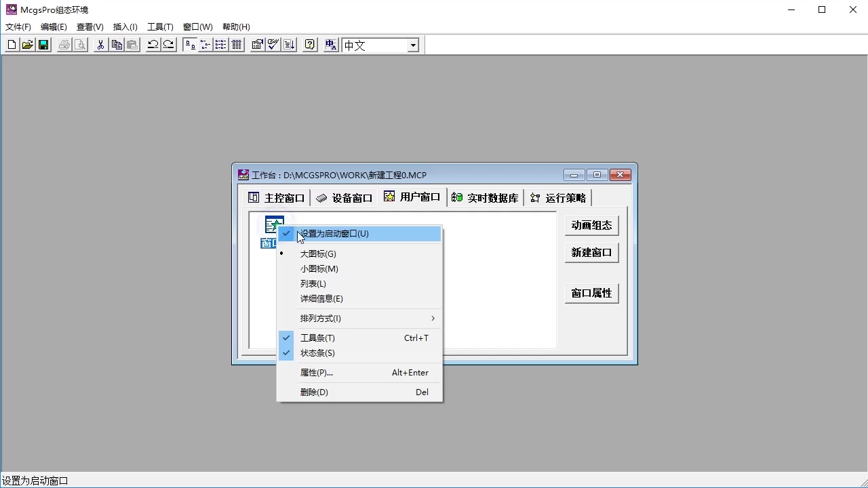The image size is (868, 488).
Task: Click the Paste clipboard icon
Action: (x=132, y=45)
